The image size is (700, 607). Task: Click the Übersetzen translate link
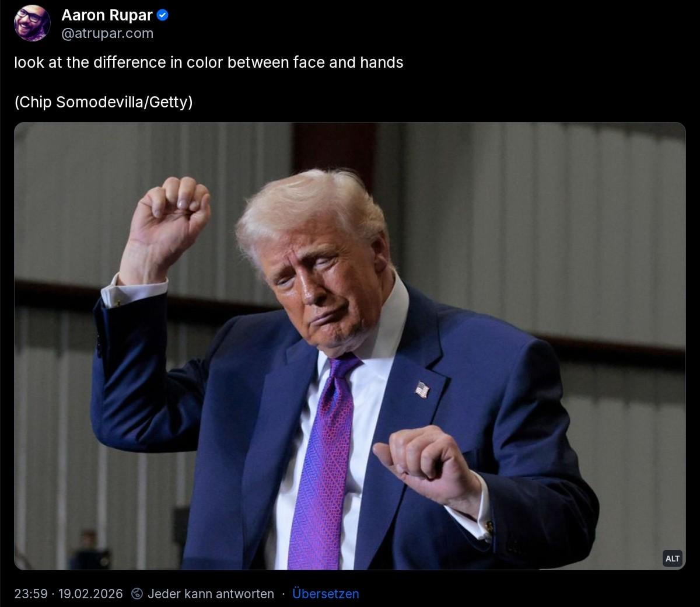click(325, 594)
